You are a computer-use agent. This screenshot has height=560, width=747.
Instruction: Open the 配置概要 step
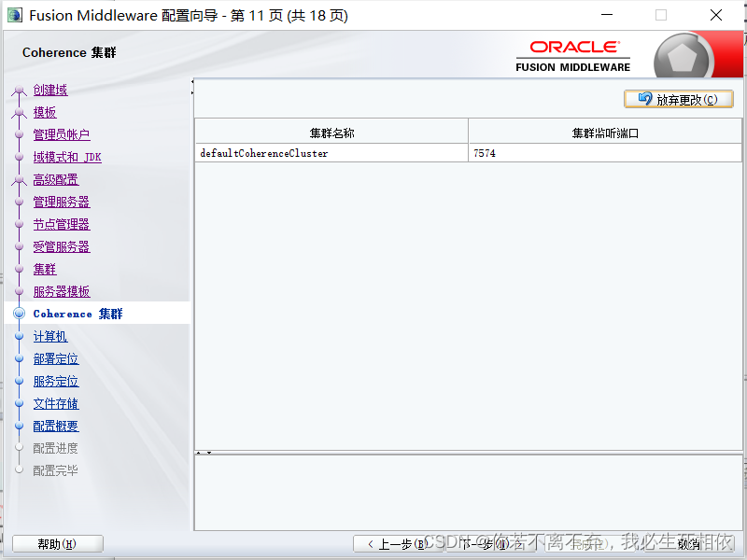56,426
